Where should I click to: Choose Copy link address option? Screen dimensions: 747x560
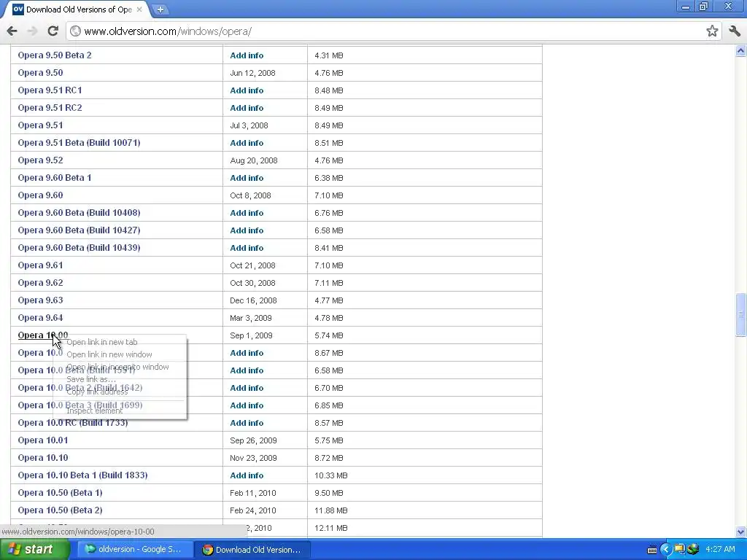coord(97,392)
